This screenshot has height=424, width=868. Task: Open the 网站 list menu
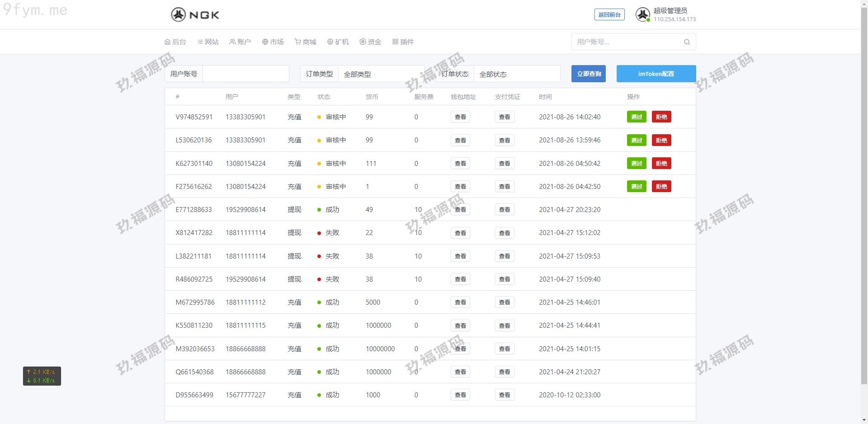[208, 42]
